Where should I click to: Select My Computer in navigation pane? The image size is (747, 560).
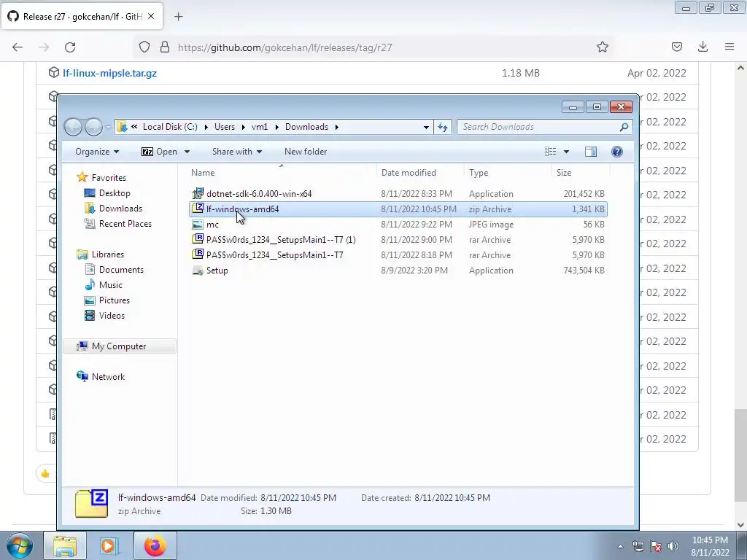pos(119,346)
